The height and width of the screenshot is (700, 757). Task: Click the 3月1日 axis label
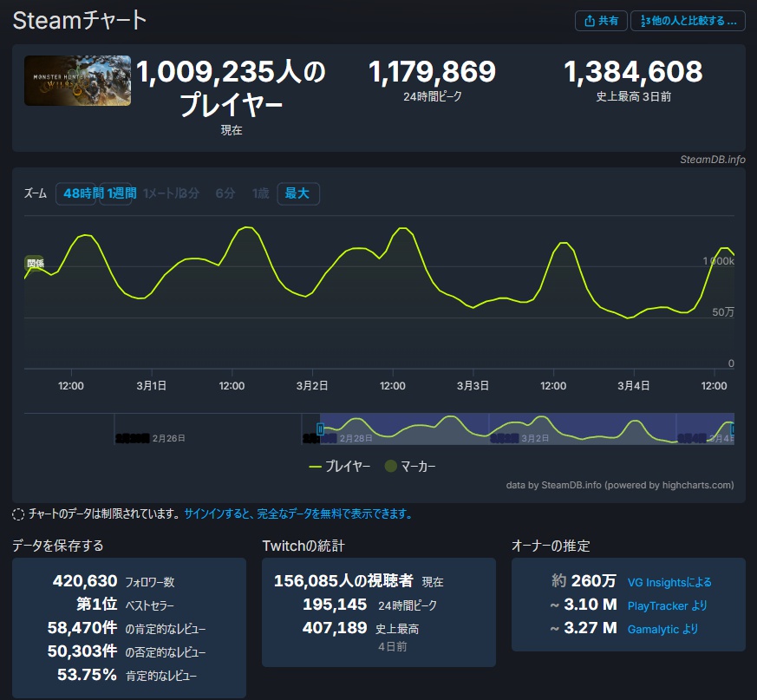click(152, 385)
